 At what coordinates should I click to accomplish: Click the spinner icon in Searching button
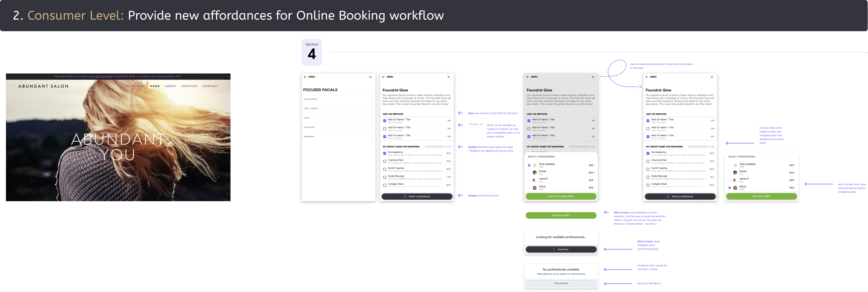(554, 250)
